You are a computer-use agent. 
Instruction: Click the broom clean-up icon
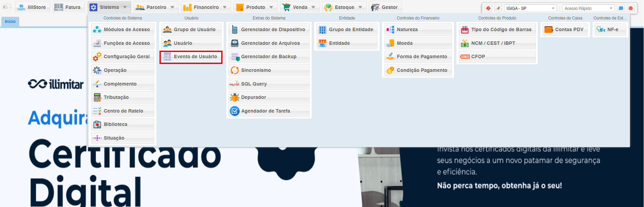pyautogui.click(x=498, y=8)
